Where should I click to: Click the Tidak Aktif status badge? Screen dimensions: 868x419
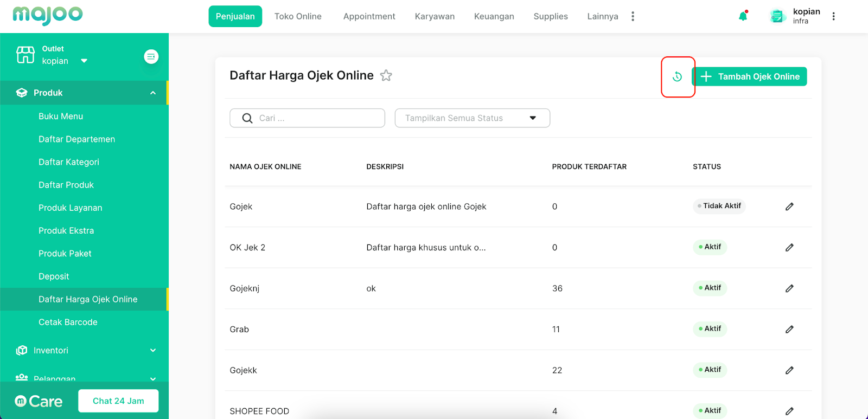pos(719,206)
